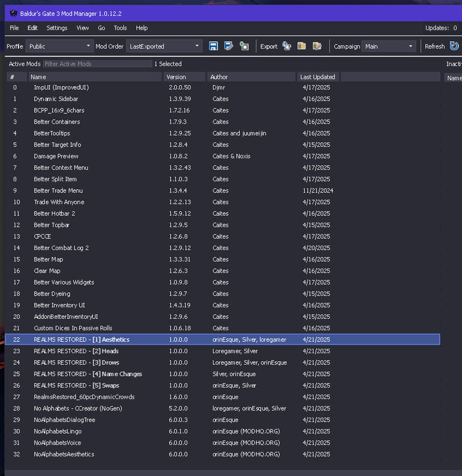
Task: Click the Updates: 0 indicator
Action: click(x=441, y=28)
